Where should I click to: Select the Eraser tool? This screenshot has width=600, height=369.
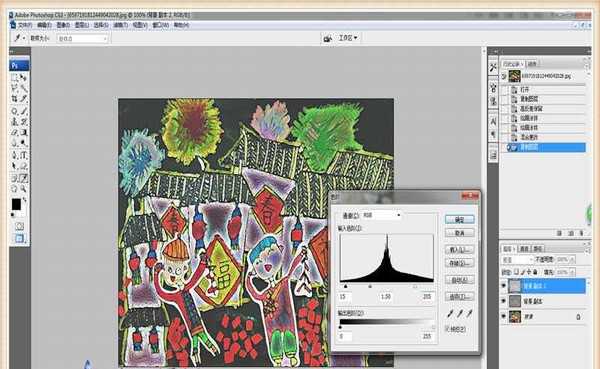15,132
